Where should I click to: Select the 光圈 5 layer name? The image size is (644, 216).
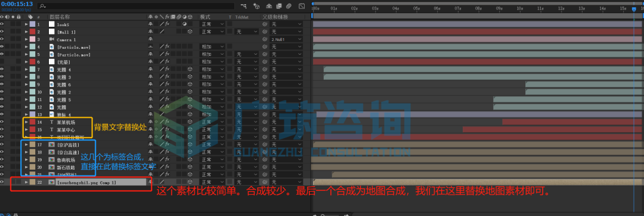[x=64, y=99]
